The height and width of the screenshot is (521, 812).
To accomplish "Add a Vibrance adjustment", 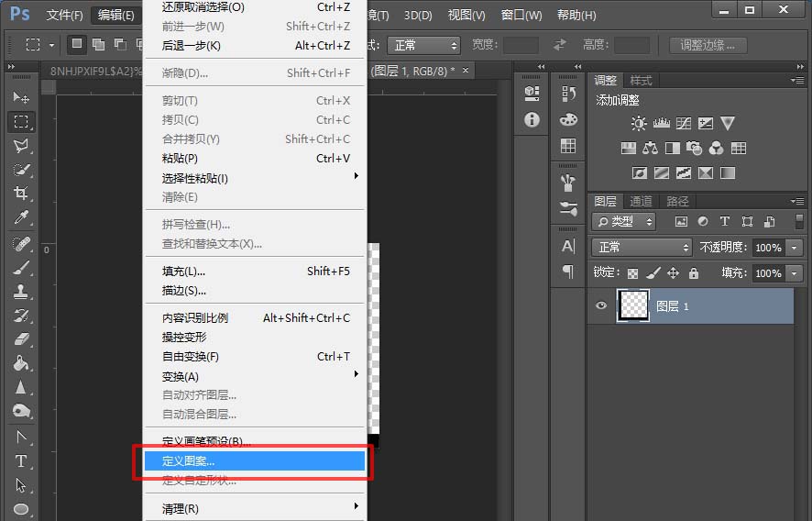I will (728, 124).
